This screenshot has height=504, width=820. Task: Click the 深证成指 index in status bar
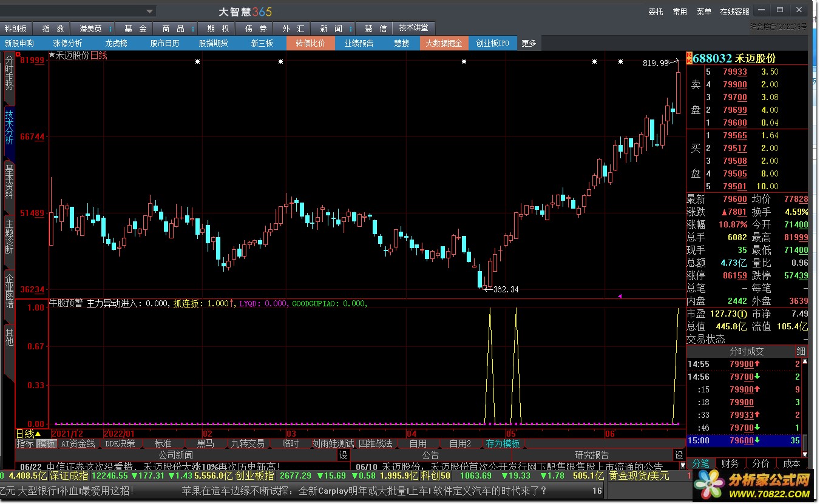69,476
